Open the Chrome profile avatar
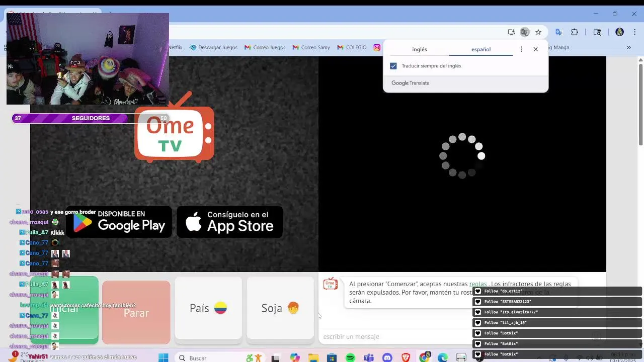Viewport: 644px width, 362px height. click(620, 32)
